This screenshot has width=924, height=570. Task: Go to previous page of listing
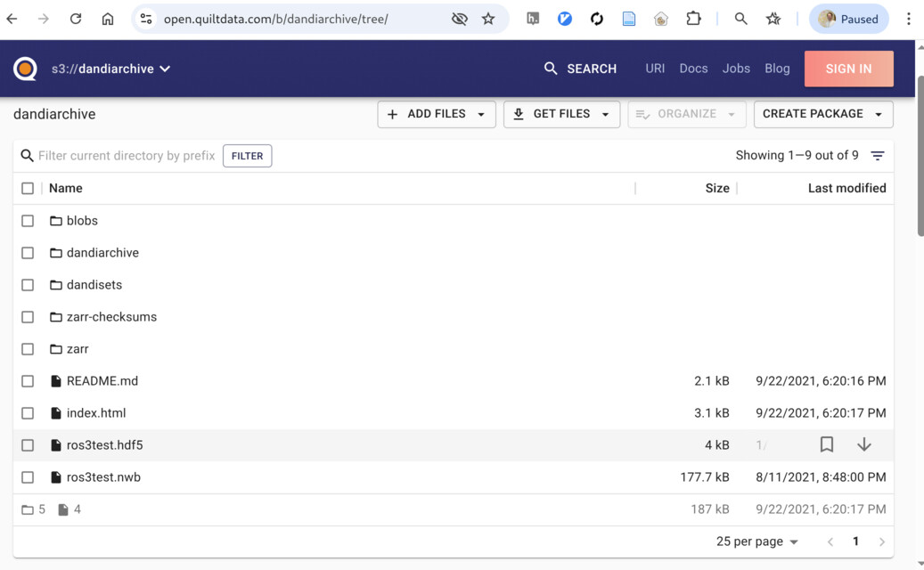[x=830, y=541]
